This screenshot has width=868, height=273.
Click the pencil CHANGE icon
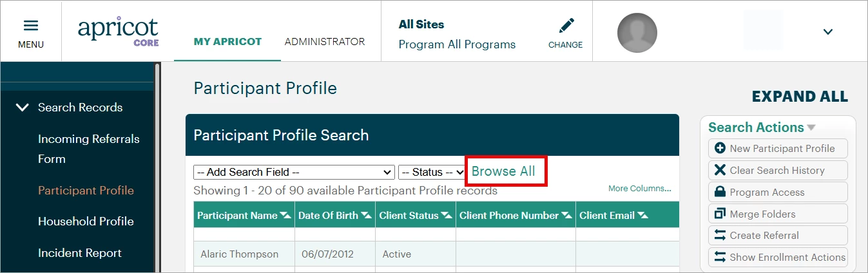[x=566, y=26]
